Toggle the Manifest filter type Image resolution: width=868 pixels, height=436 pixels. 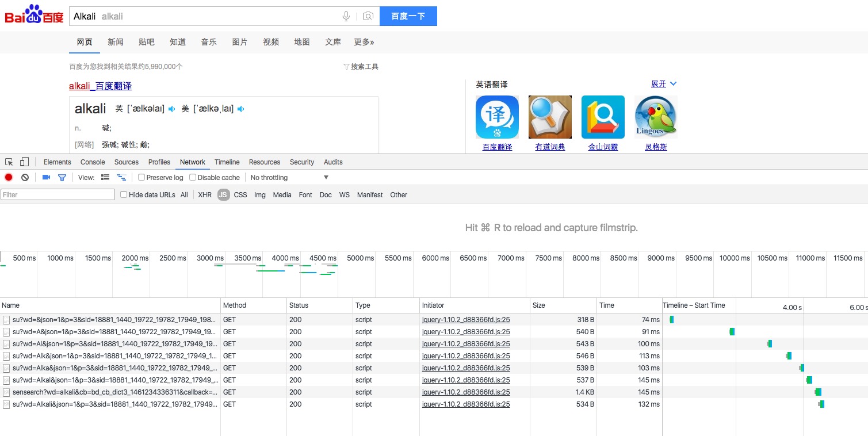click(370, 195)
